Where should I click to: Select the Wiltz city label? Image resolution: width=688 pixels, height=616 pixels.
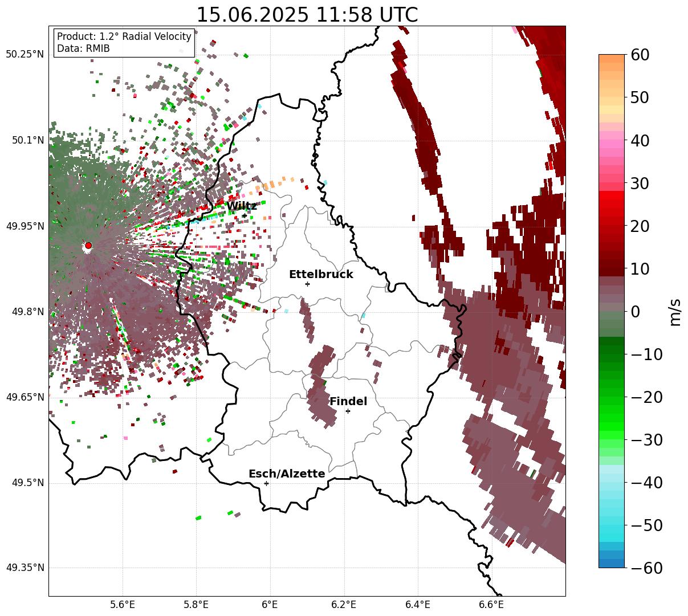click(242, 206)
